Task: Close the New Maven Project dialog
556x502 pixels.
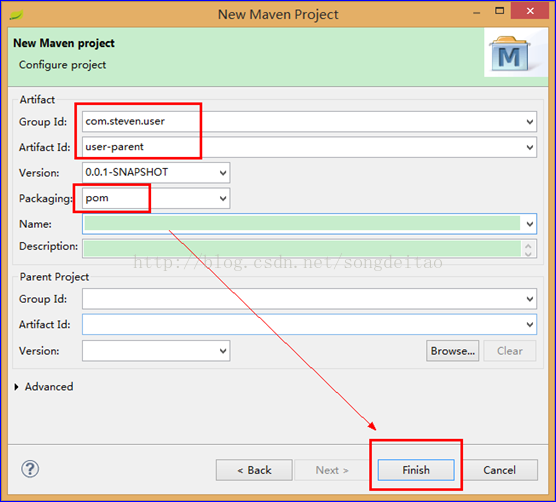Action: pyautogui.click(x=530, y=11)
